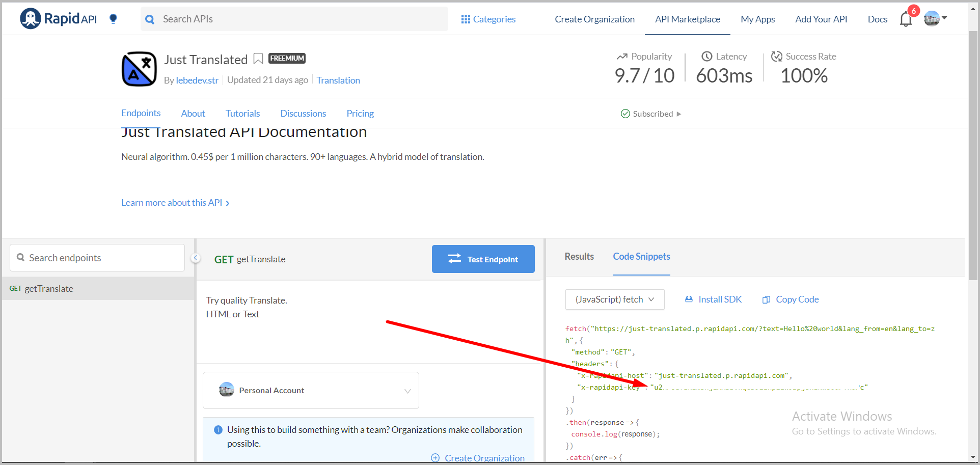Click the Install SDK link
980x465 pixels.
click(713, 299)
